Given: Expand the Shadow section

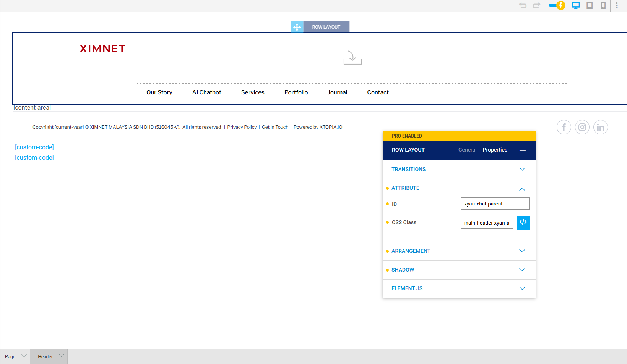Looking at the screenshot, I should (522, 270).
